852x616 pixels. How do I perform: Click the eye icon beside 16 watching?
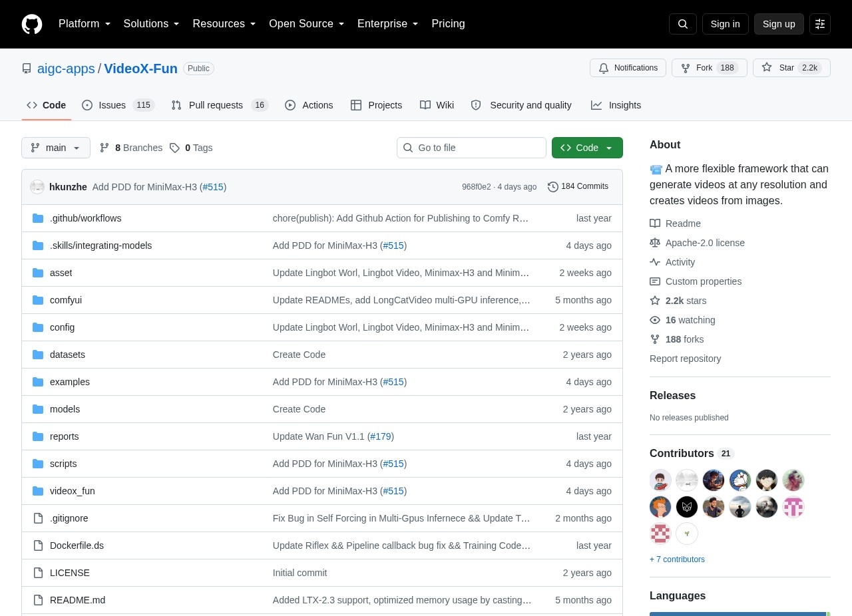pyautogui.click(x=655, y=320)
